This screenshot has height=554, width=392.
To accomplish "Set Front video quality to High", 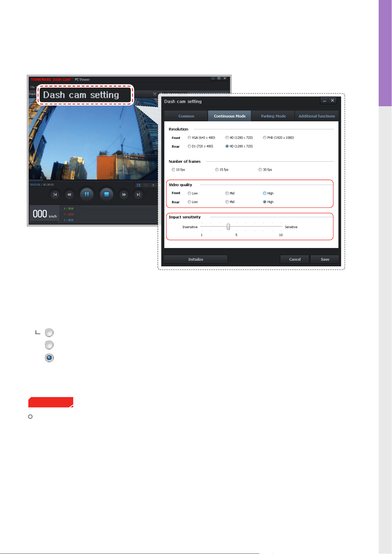I will (265, 193).
